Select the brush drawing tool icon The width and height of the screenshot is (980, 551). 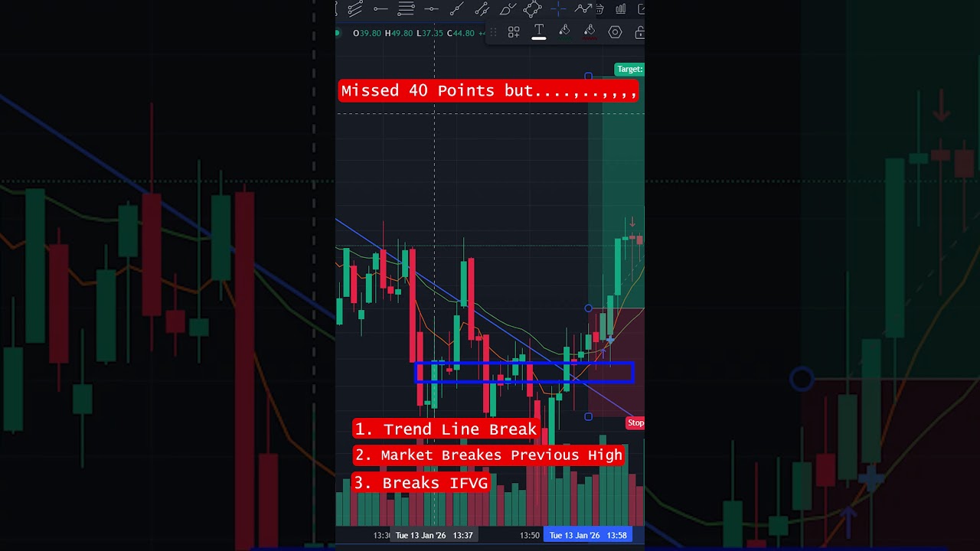[508, 9]
